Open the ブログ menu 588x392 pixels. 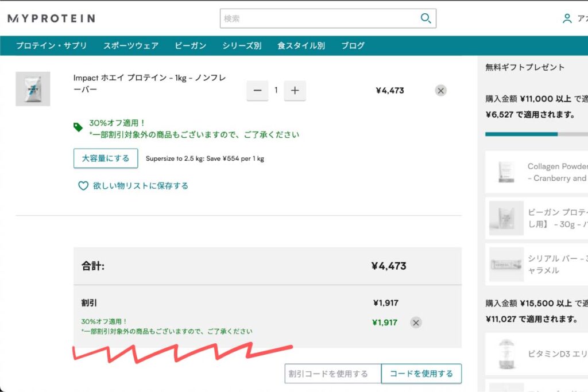click(x=353, y=46)
